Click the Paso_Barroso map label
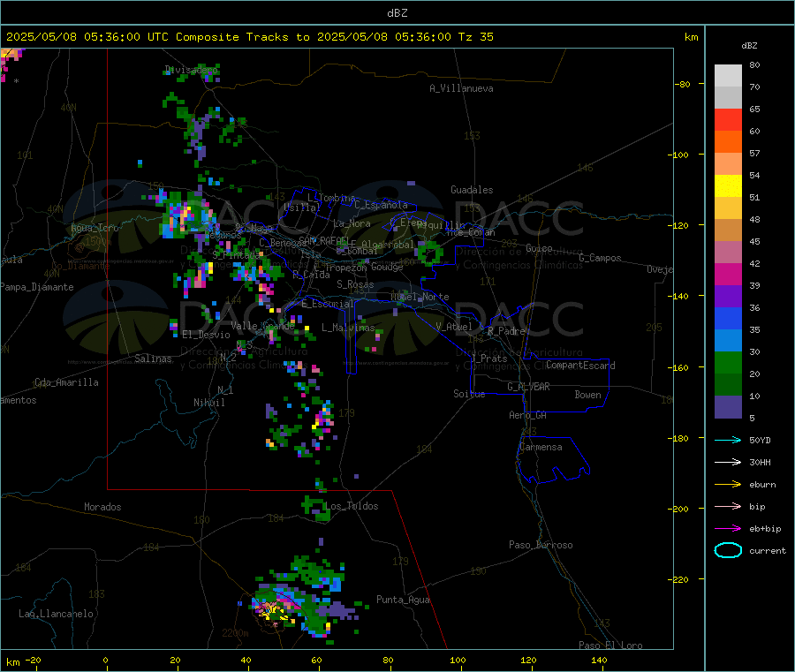The image size is (795, 672). (541, 545)
